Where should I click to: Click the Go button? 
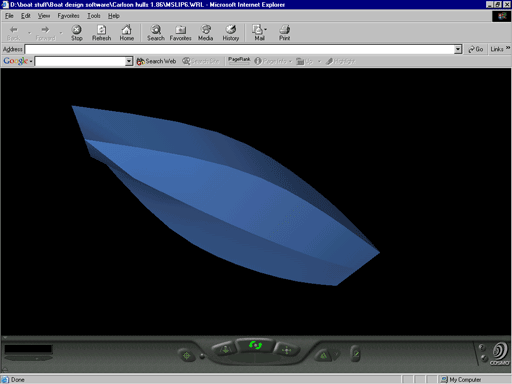476,49
